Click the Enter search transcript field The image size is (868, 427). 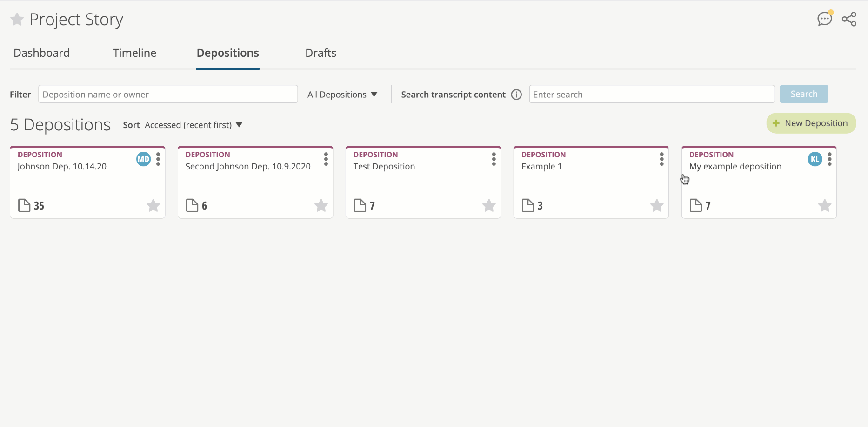(651, 94)
